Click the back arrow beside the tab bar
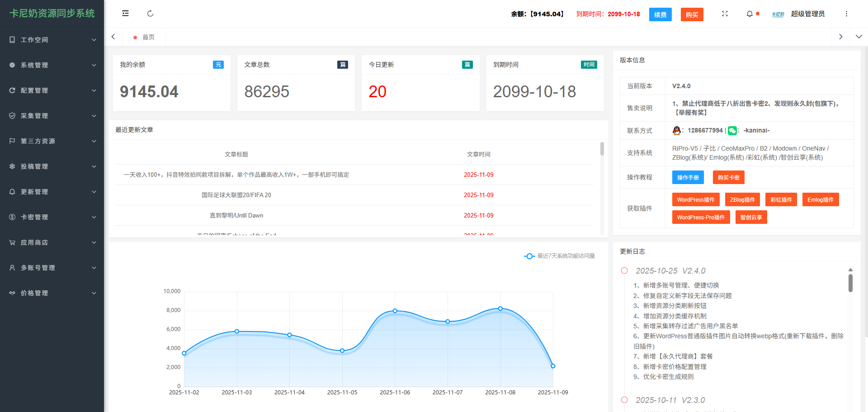The height and width of the screenshot is (412, 868). [x=113, y=37]
